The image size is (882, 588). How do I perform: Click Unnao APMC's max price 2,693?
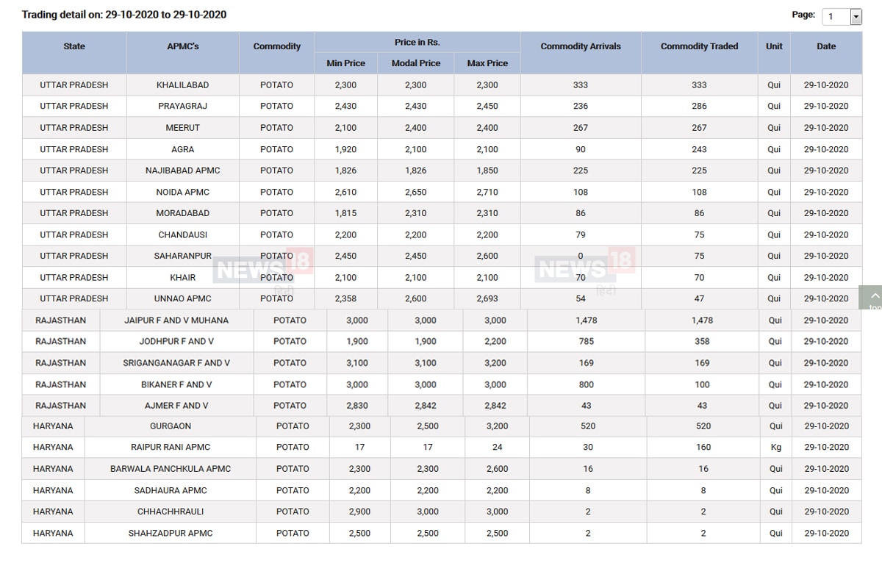point(487,299)
